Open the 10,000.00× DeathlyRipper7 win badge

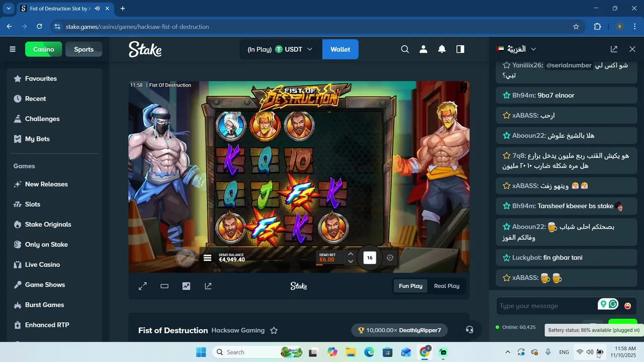coord(399,330)
